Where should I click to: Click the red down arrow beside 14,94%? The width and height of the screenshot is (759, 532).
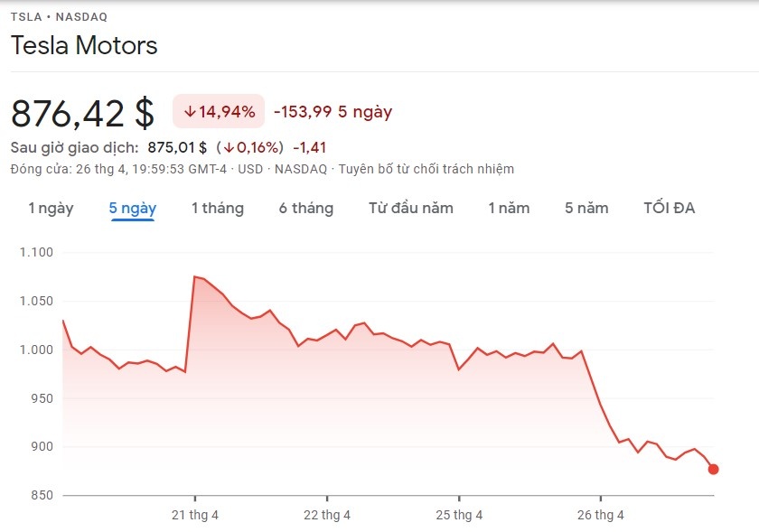pos(189,112)
